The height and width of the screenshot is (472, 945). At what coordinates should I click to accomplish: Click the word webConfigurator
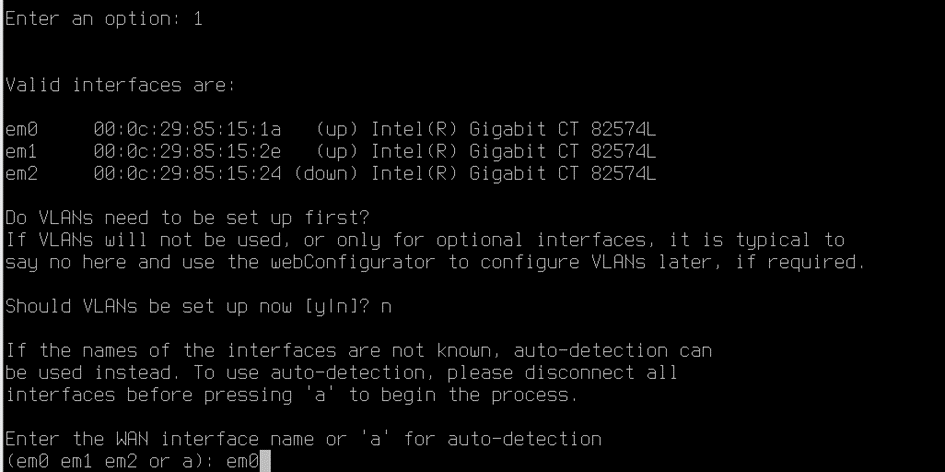coord(352,262)
